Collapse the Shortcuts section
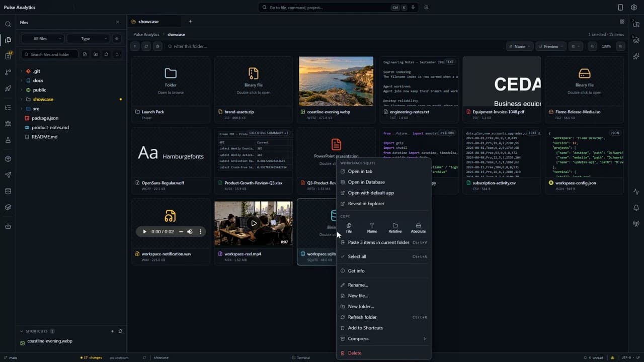Screen dimensions: 644x362 pos(21,331)
